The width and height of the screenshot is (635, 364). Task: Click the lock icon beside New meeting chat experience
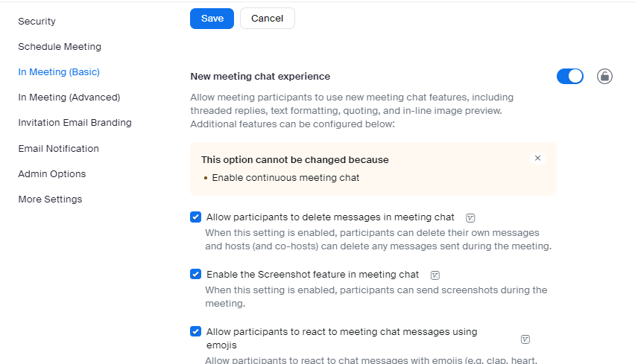pyautogui.click(x=604, y=76)
